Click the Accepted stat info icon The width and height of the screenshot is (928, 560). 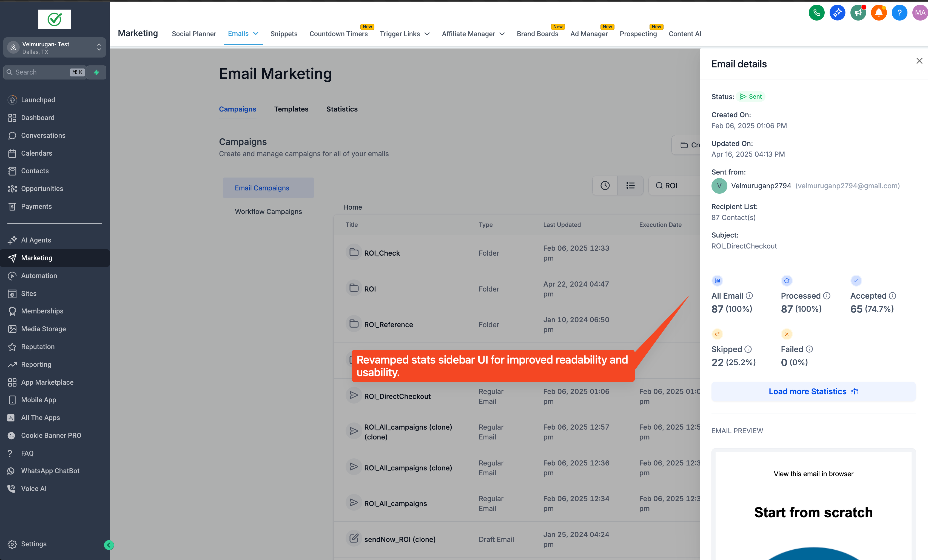point(893,296)
